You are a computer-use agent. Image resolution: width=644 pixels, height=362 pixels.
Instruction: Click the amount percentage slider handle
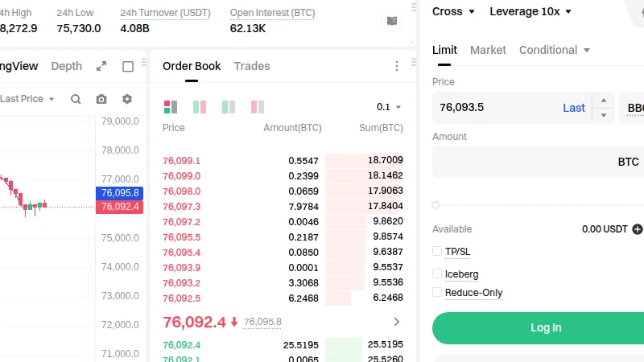coord(436,205)
